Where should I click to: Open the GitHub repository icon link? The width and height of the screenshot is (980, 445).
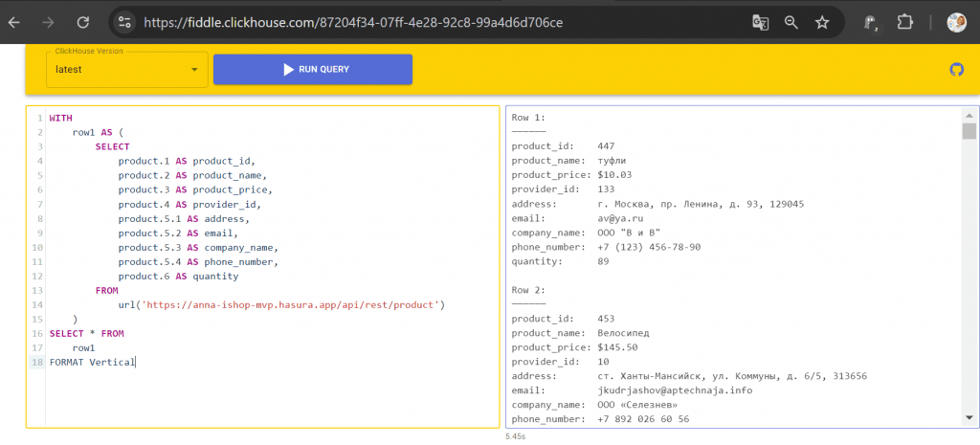(955, 70)
